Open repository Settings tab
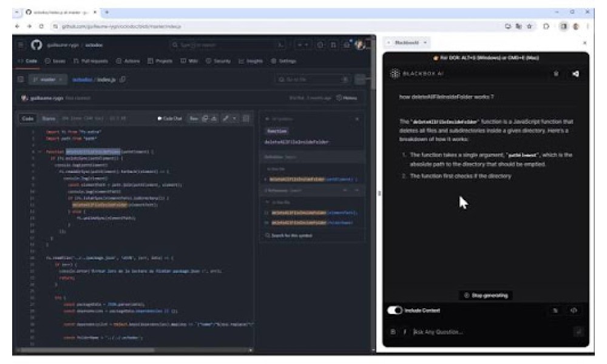This screenshot has height=364, width=607. coord(283,61)
